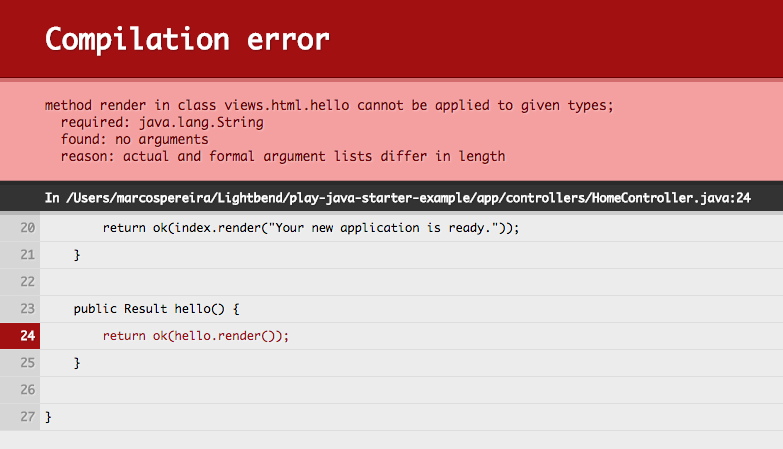Click line number 25 in the gutter
Viewport: 783px width, 449px height.
point(27,363)
